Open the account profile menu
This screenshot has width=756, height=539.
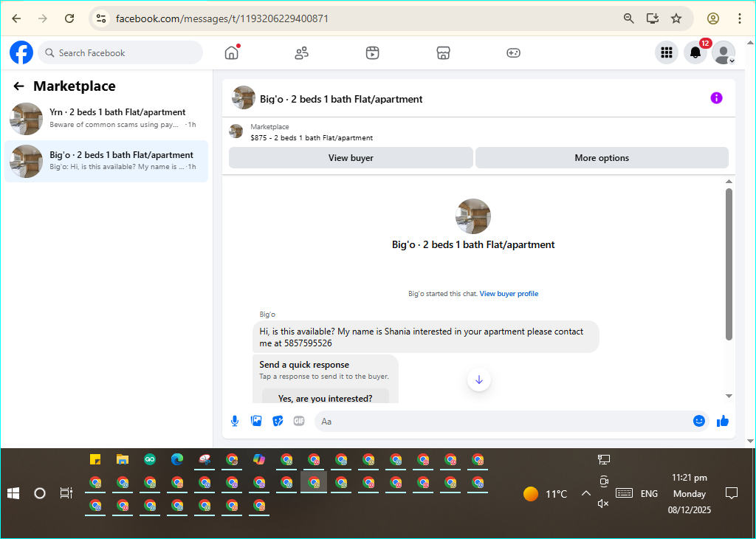724,52
